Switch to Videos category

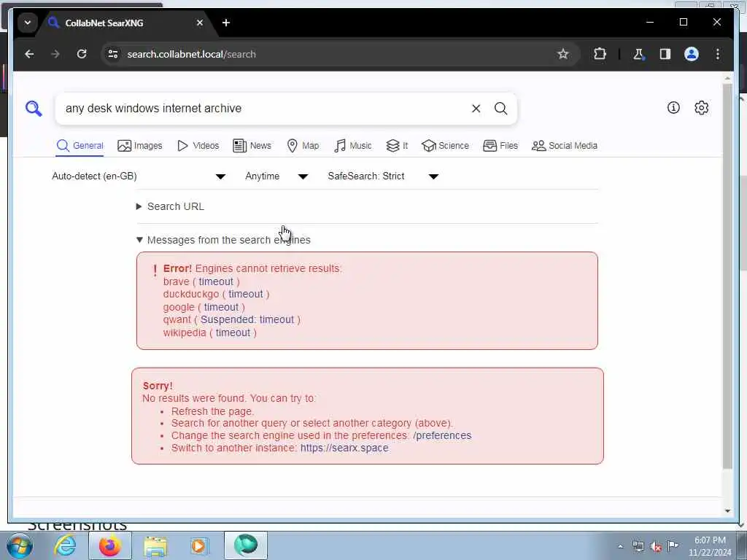coord(198,146)
